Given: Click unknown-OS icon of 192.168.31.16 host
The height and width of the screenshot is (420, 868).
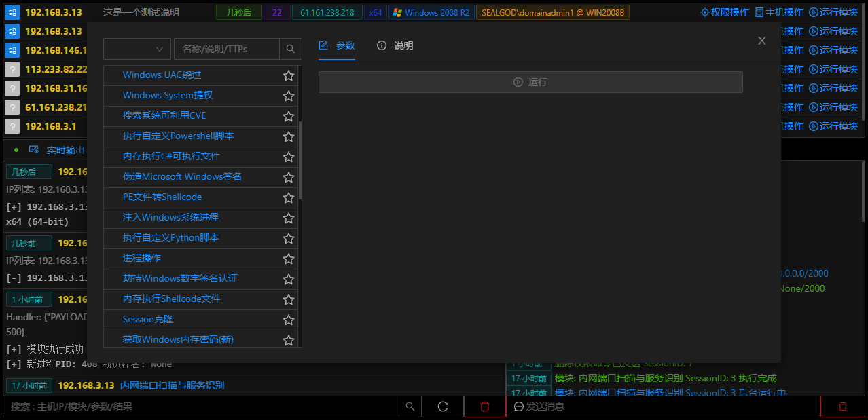Looking at the screenshot, I should tap(12, 88).
